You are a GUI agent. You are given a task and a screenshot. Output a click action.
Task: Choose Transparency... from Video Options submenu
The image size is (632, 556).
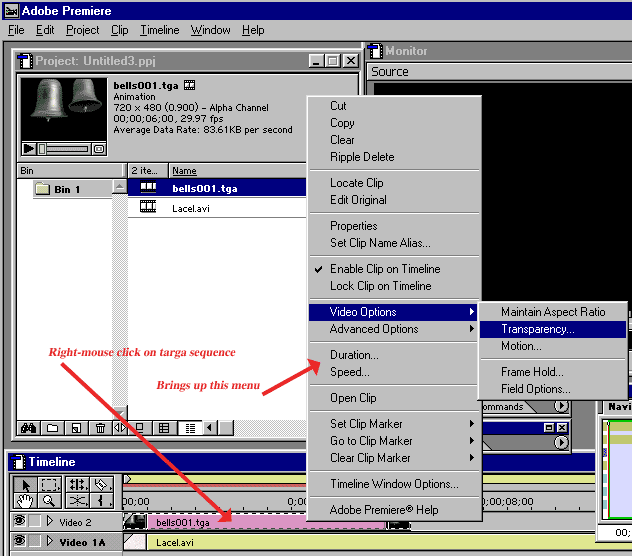553,329
